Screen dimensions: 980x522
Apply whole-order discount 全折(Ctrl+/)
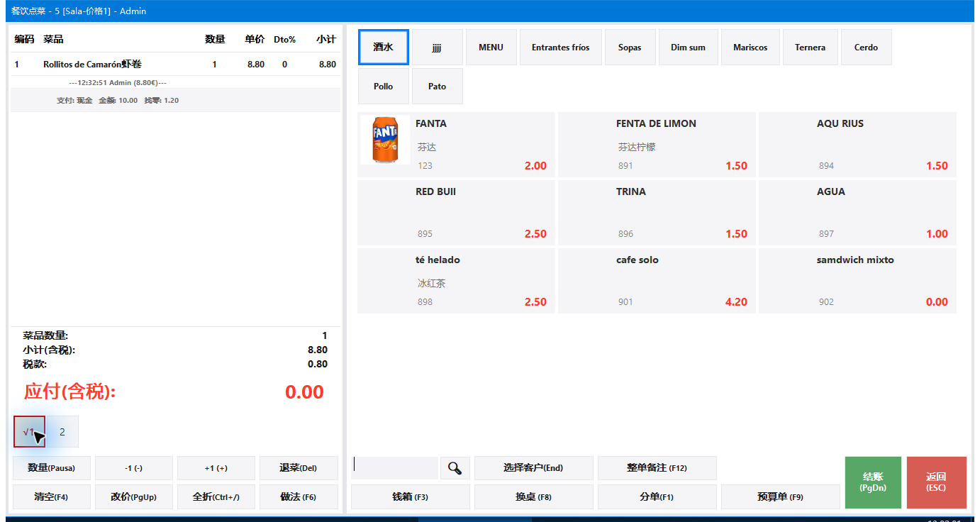tap(216, 497)
